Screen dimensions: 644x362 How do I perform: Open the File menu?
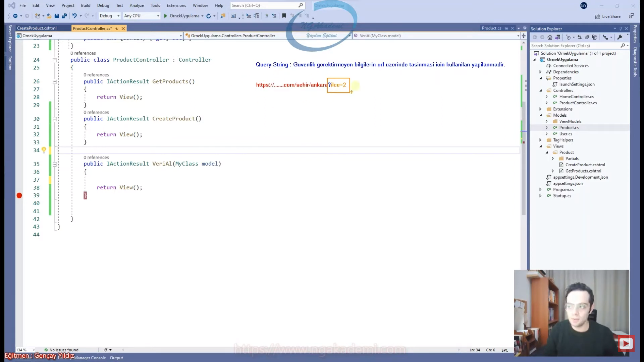[x=22, y=5]
